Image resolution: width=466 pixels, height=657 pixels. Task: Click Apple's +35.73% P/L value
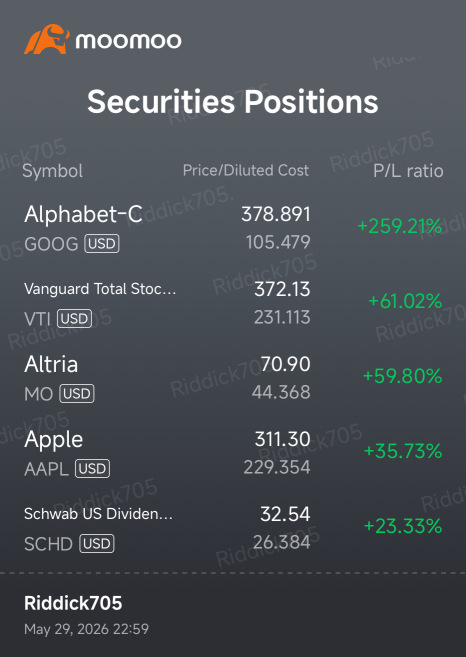[x=403, y=451]
